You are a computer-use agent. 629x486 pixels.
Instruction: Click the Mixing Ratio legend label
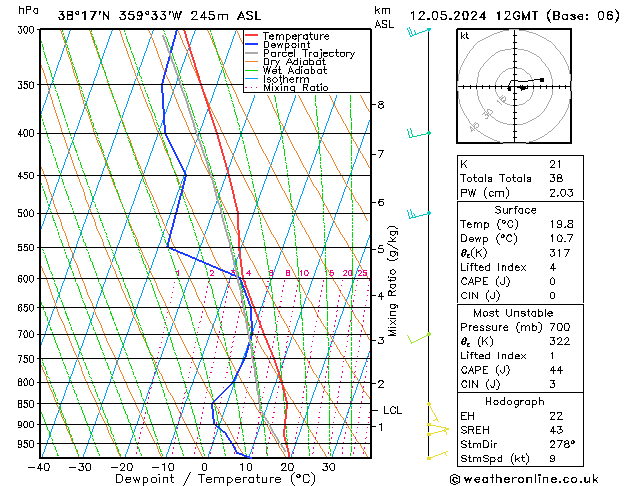pyautogui.click(x=296, y=87)
